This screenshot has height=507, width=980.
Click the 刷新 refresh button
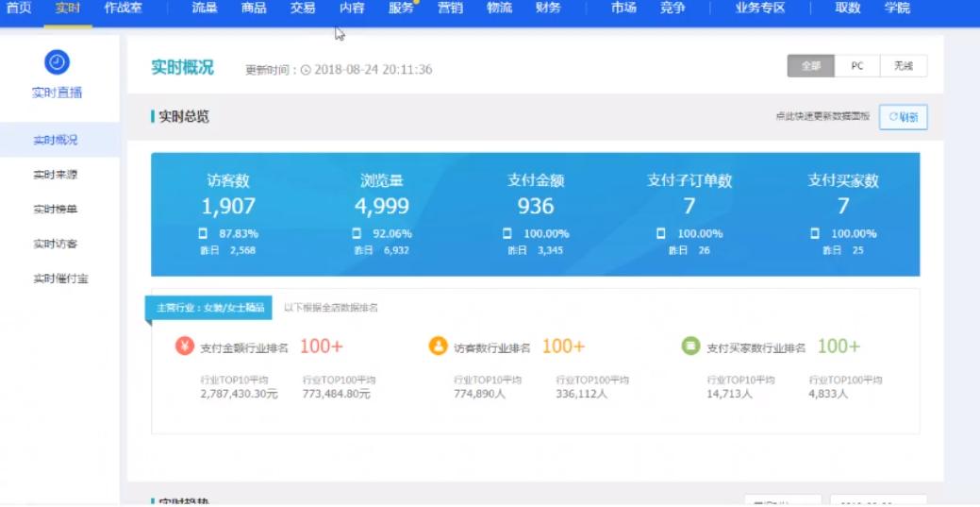tap(903, 117)
